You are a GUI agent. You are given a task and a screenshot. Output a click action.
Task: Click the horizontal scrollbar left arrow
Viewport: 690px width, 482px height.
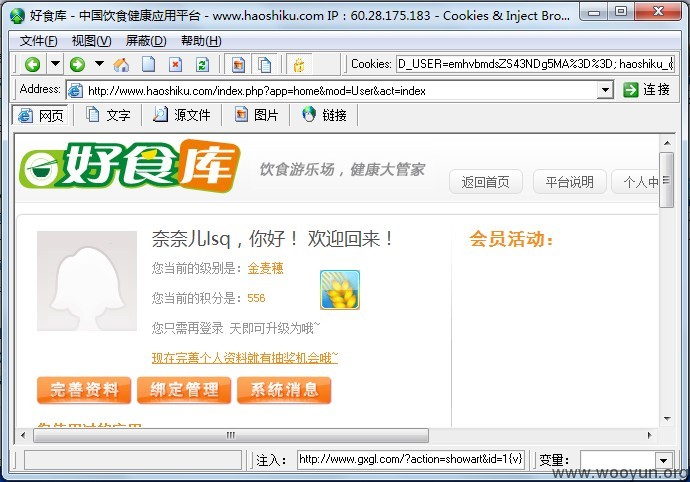coord(23,436)
